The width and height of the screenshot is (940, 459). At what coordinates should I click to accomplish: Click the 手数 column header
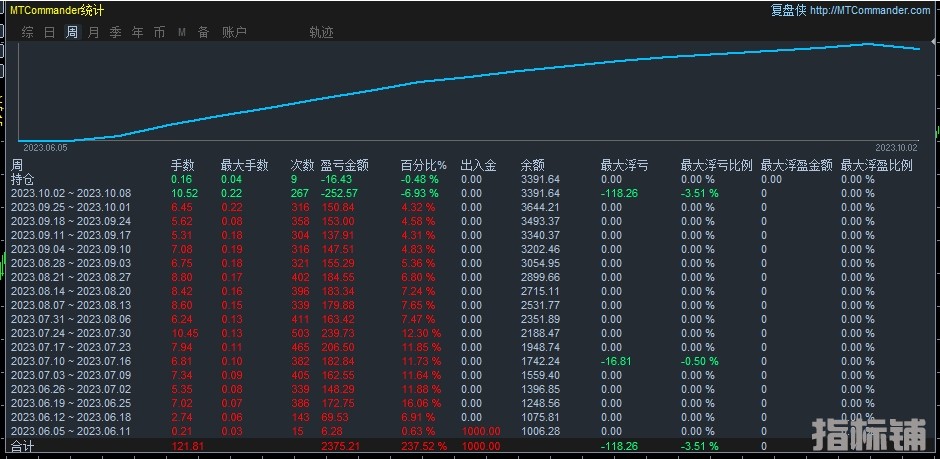pyautogui.click(x=183, y=166)
